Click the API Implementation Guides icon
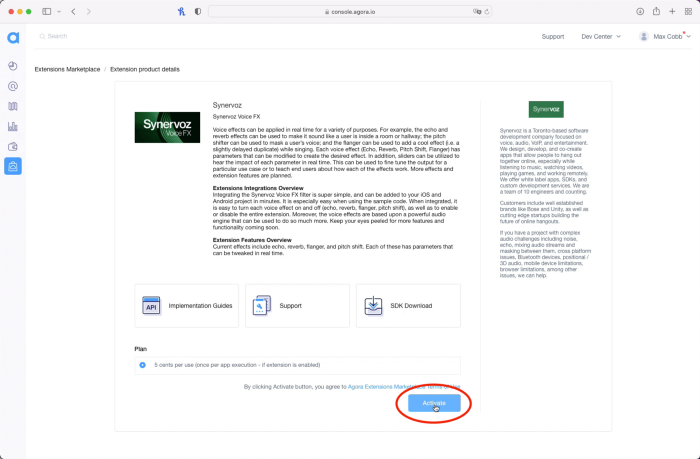 tap(151, 306)
